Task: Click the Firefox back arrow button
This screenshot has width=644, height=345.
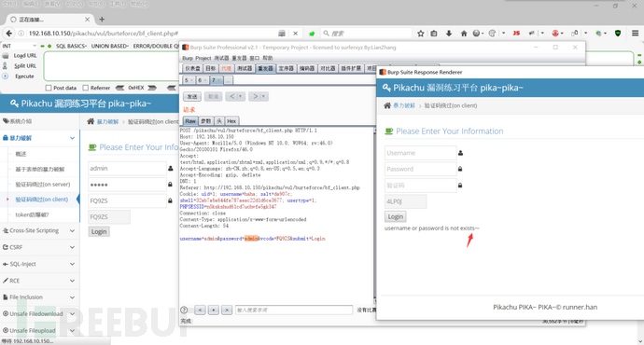Action: (x=8, y=34)
